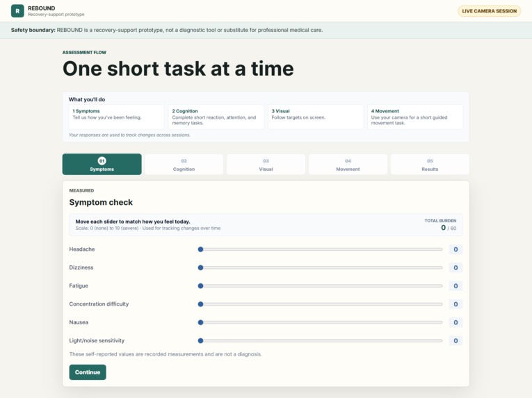Screen dimensions: 532x398
Task: Click the 'What you'll do' heading
Action: click(x=87, y=99)
